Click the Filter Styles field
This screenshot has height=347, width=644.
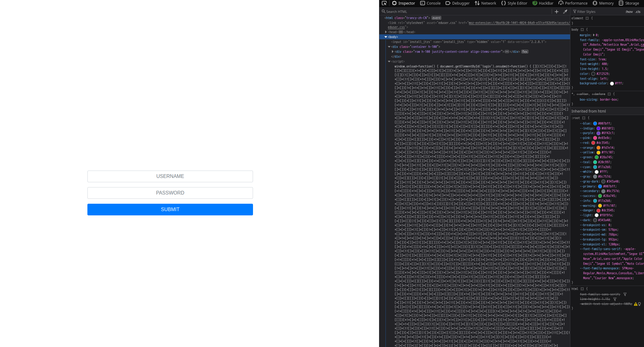point(598,12)
